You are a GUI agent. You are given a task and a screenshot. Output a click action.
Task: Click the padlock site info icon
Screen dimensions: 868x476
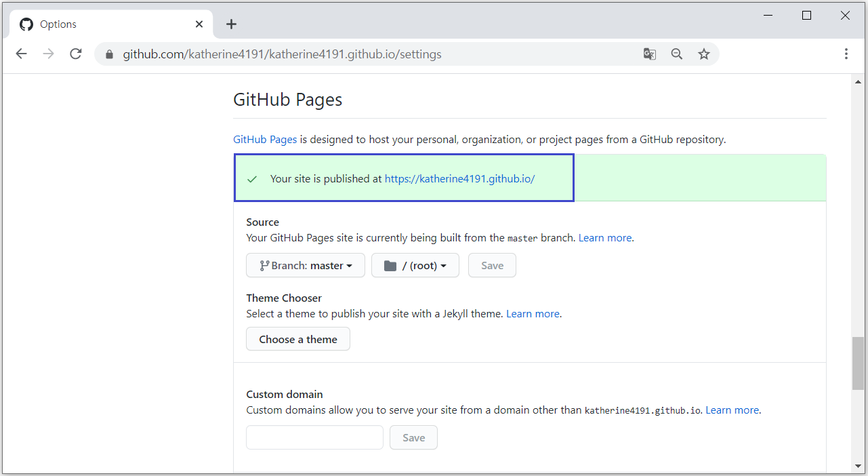109,54
